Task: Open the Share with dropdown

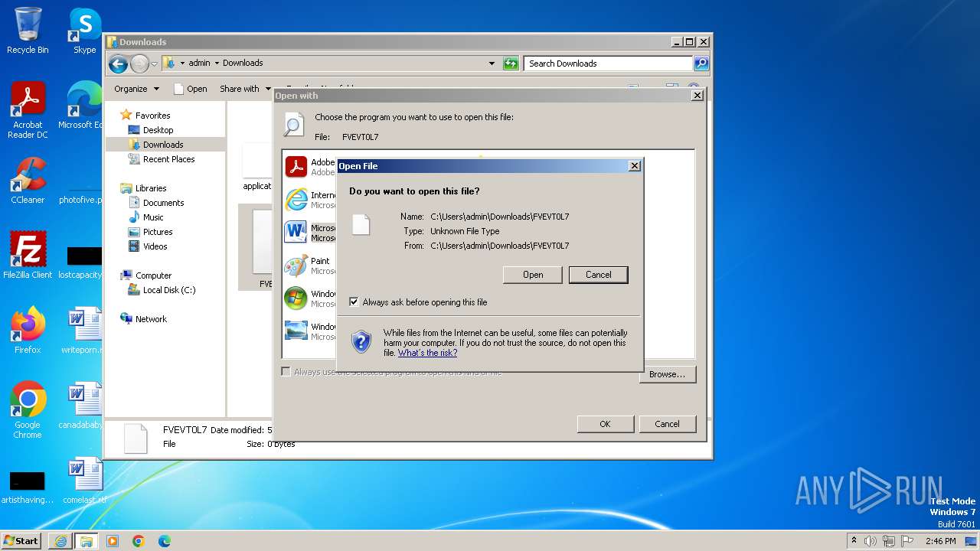Action: (245, 89)
